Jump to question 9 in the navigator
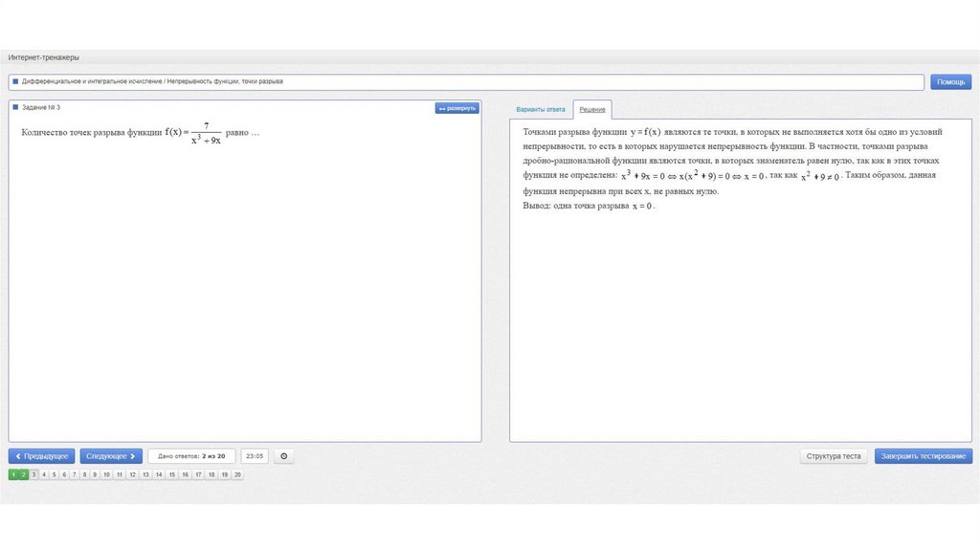Screen dimensions: 980x549 (x=95, y=474)
